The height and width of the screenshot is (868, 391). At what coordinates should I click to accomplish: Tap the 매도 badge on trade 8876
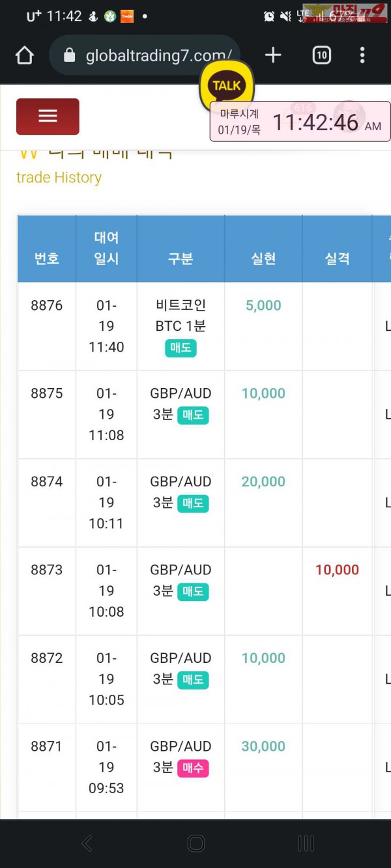181,348
